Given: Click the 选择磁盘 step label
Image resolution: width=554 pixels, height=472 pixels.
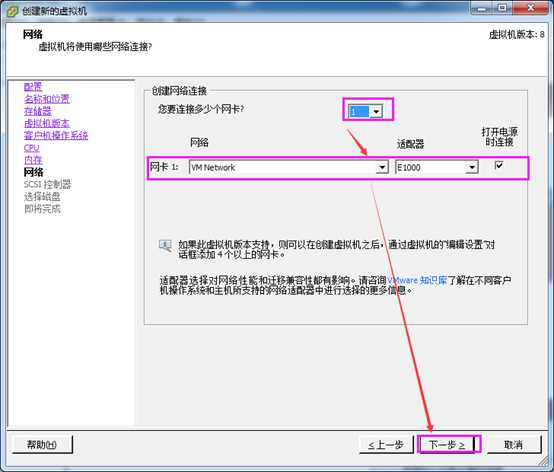Looking at the screenshot, I should [42, 197].
